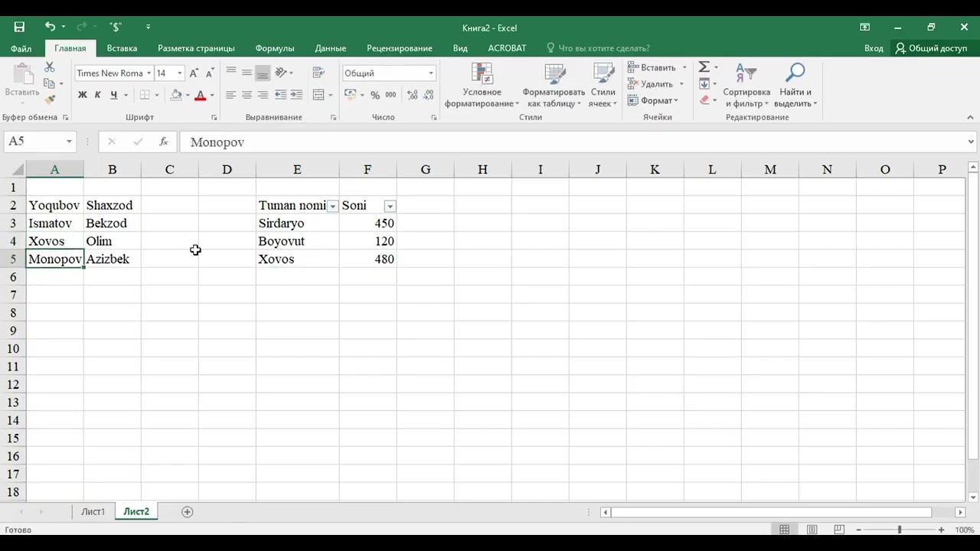Click Условное форматирование button

coord(482,85)
